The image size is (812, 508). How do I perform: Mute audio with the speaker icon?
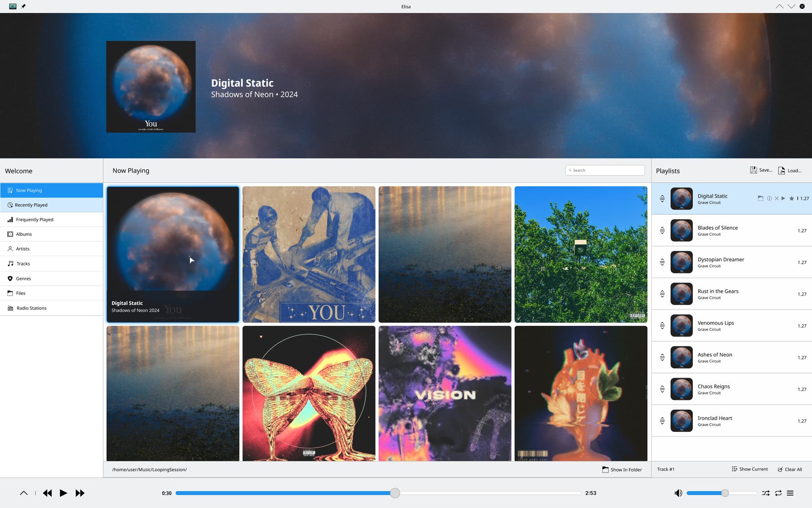tap(678, 493)
